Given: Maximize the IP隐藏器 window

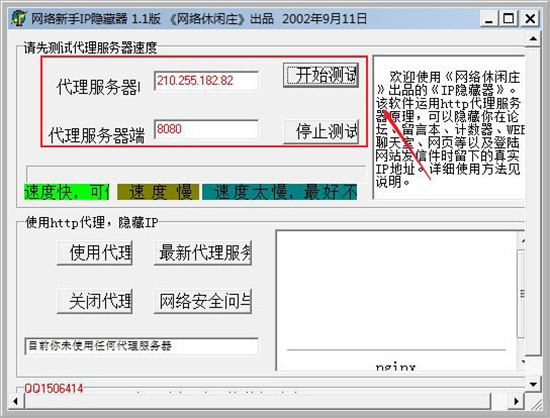Looking at the screenshot, I should tap(509, 18).
